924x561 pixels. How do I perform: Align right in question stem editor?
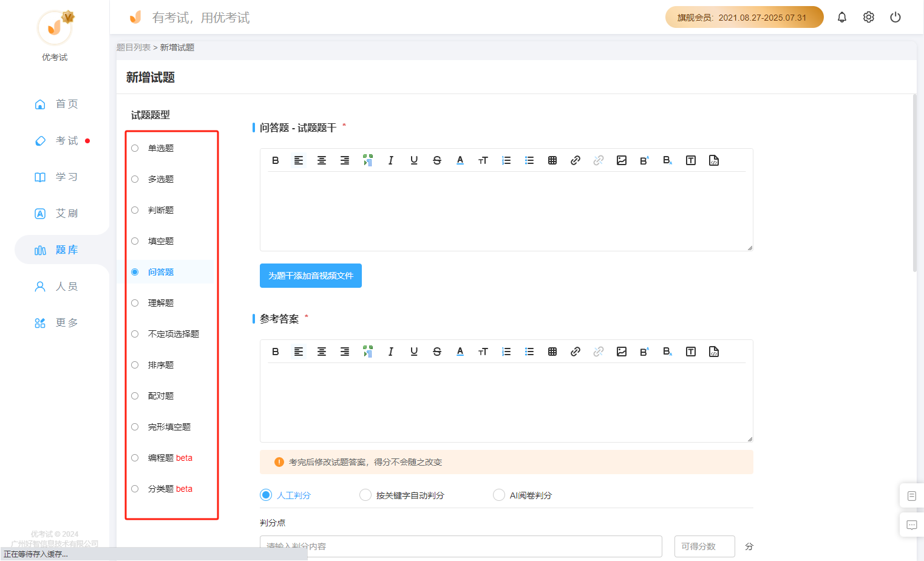345,160
